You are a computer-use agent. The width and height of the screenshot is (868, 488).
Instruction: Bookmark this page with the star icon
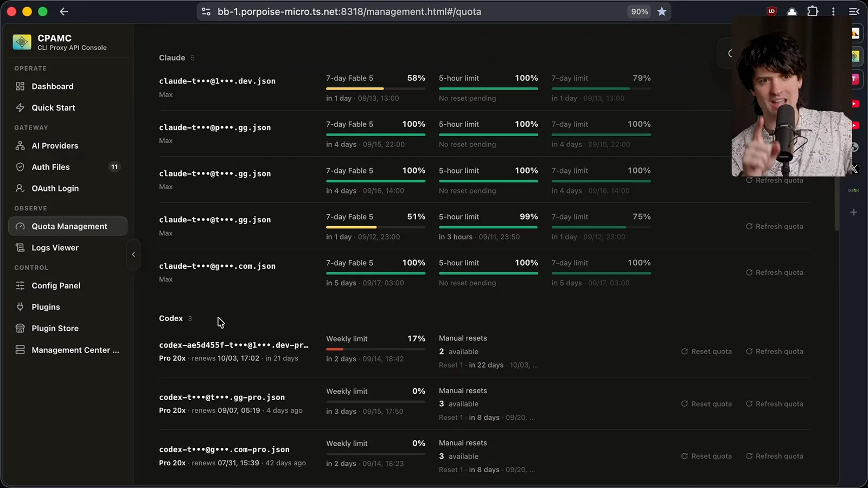point(662,11)
